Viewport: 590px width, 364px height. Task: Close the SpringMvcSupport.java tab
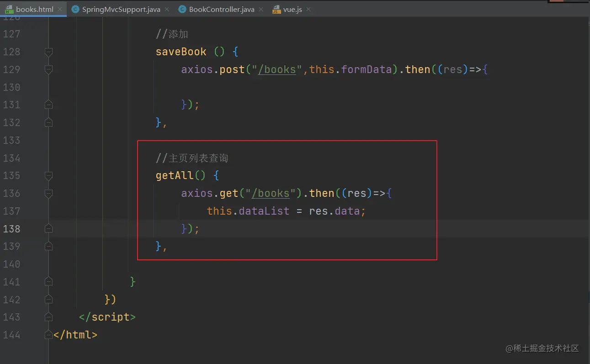tap(166, 9)
